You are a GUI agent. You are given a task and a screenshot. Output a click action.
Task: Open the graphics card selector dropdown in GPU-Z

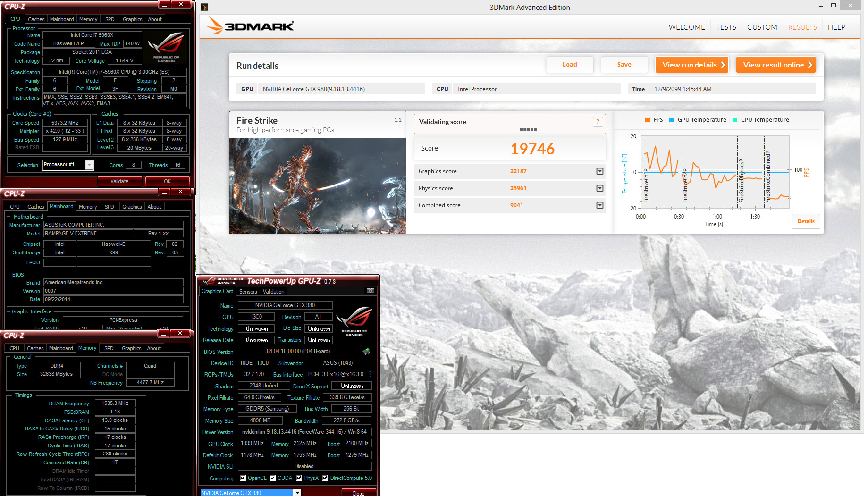point(297,493)
